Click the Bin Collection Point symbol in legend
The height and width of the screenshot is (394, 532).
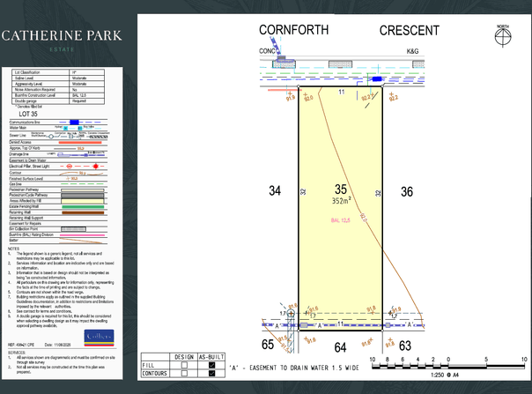74,229
